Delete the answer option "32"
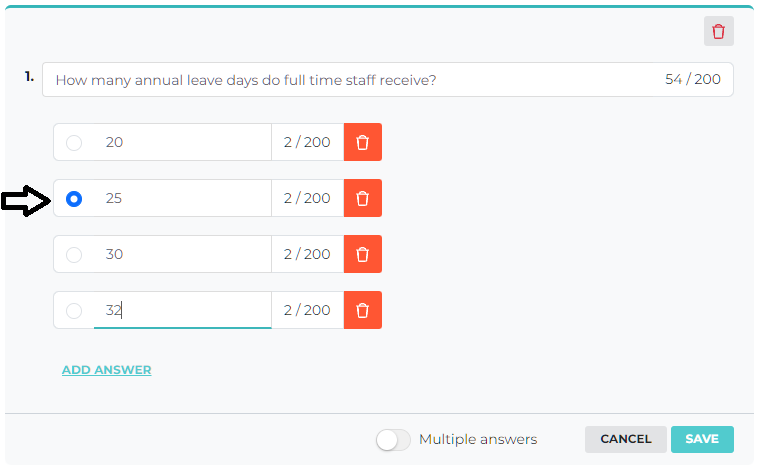Viewport: 758px width, 467px height. pyautogui.click(x=362, y=310)
